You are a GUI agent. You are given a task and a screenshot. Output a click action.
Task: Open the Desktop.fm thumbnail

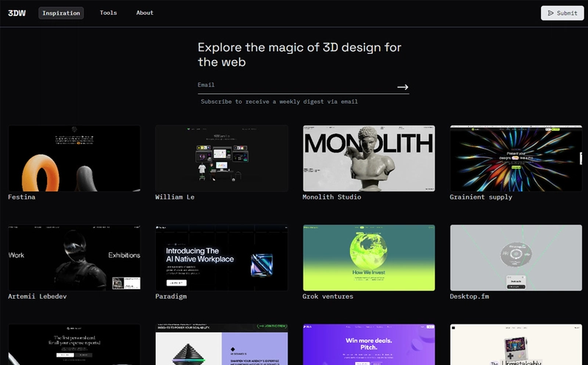(516, 258)
